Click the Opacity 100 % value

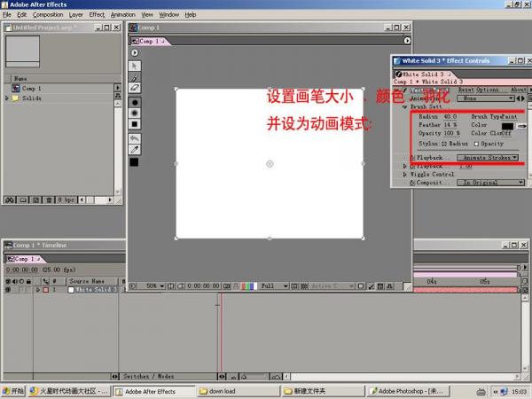451,133
